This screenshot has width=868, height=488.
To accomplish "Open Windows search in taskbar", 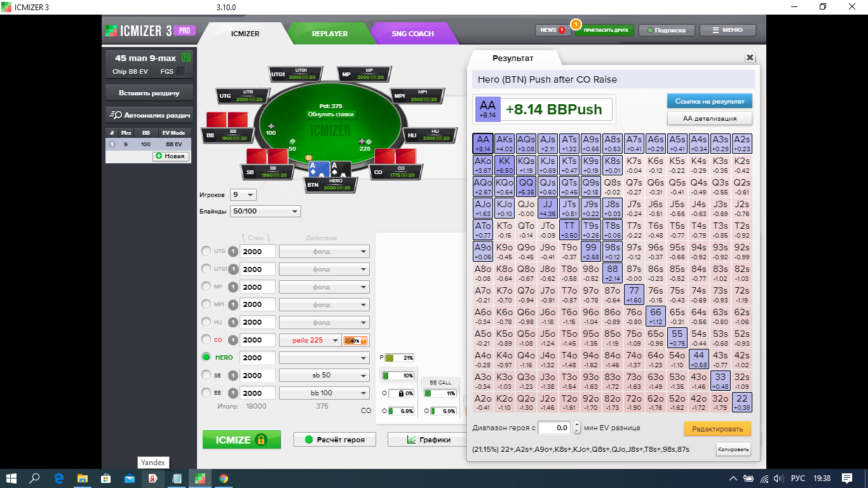I will point(35,478).
